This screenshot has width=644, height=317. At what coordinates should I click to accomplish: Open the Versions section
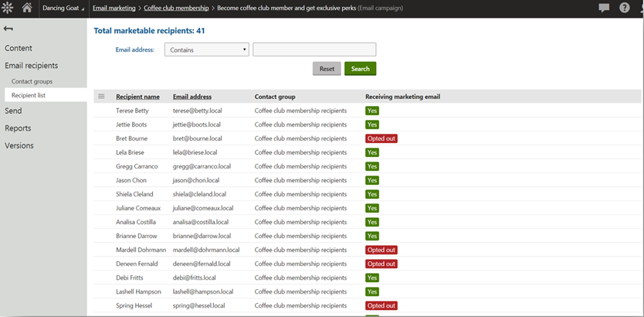click(x=19, y=145)
